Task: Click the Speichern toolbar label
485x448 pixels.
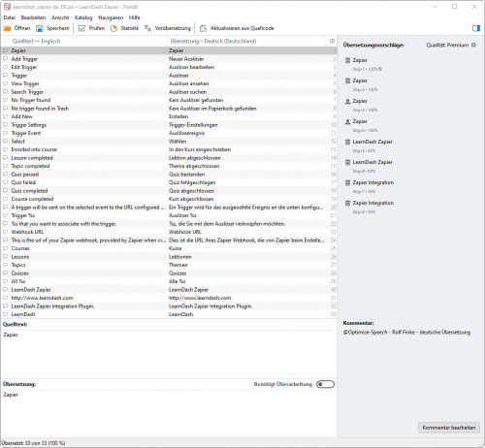Action: (57, 28)
